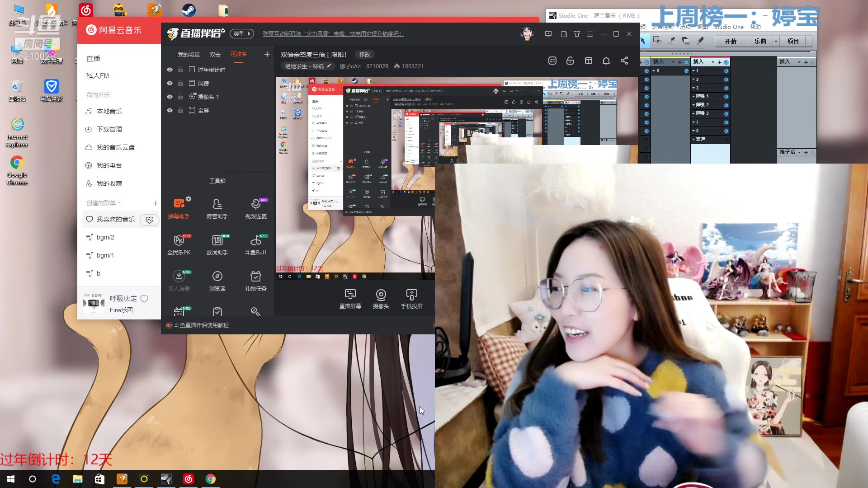Open the 乐曲 button dropdown arrow
Image resolution: width=868 pixels, height=488 pixels.
coord(776,41)
